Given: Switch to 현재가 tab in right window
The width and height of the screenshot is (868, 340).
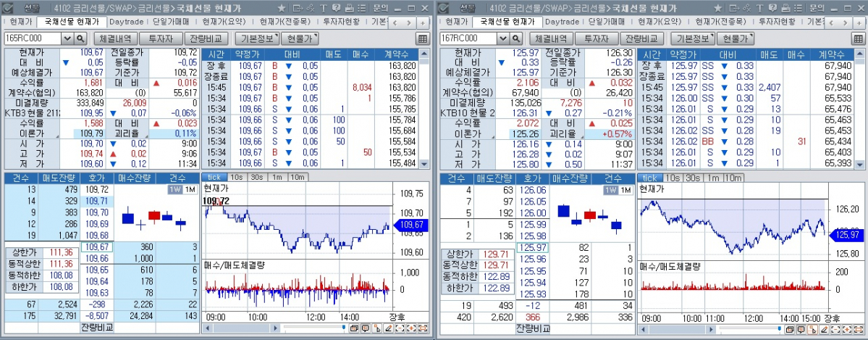Looking at the screenshot, I should tap(456, 22).
